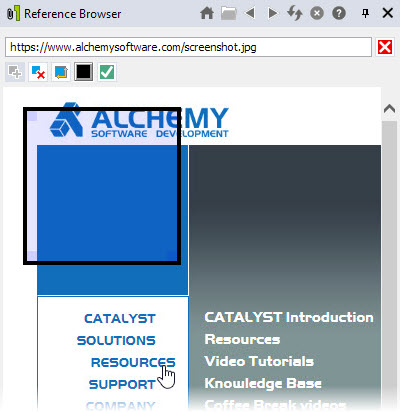Clear the URL with the red X button

tap(385, 47)
